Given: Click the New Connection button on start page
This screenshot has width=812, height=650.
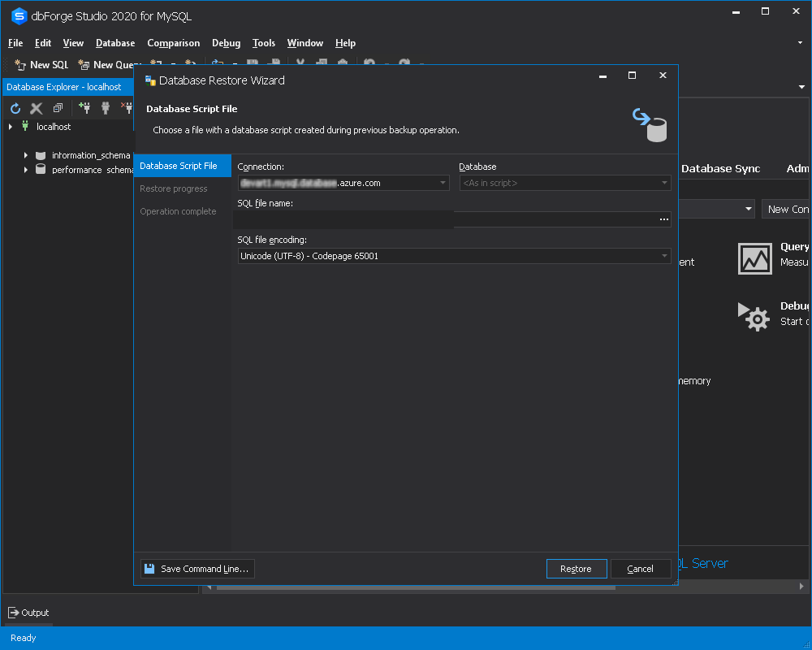Looking at the screenshot, I should (785, 209).
